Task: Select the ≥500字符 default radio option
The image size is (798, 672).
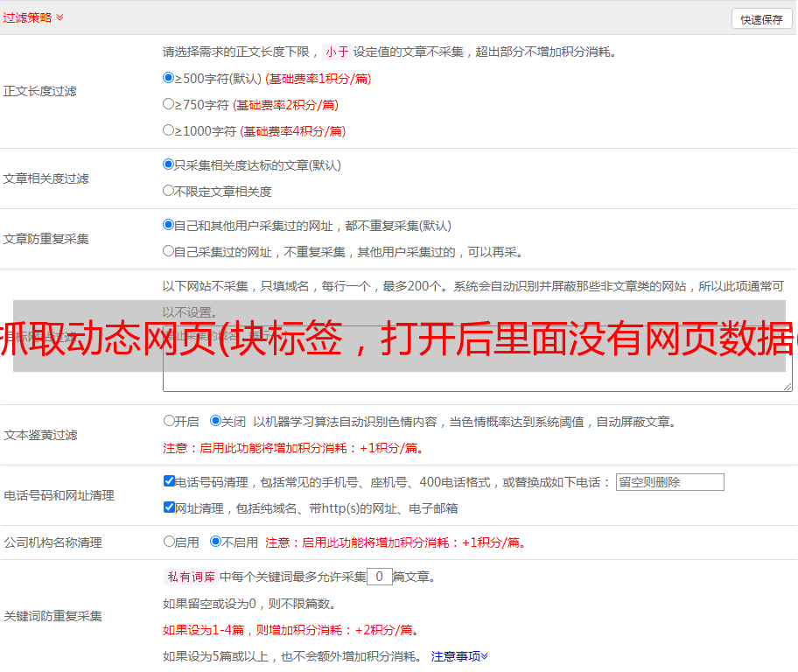Action: click(169, 78)
